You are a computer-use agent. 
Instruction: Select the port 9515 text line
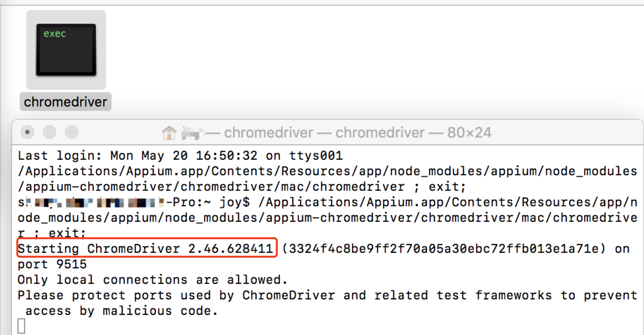(52, 264)
